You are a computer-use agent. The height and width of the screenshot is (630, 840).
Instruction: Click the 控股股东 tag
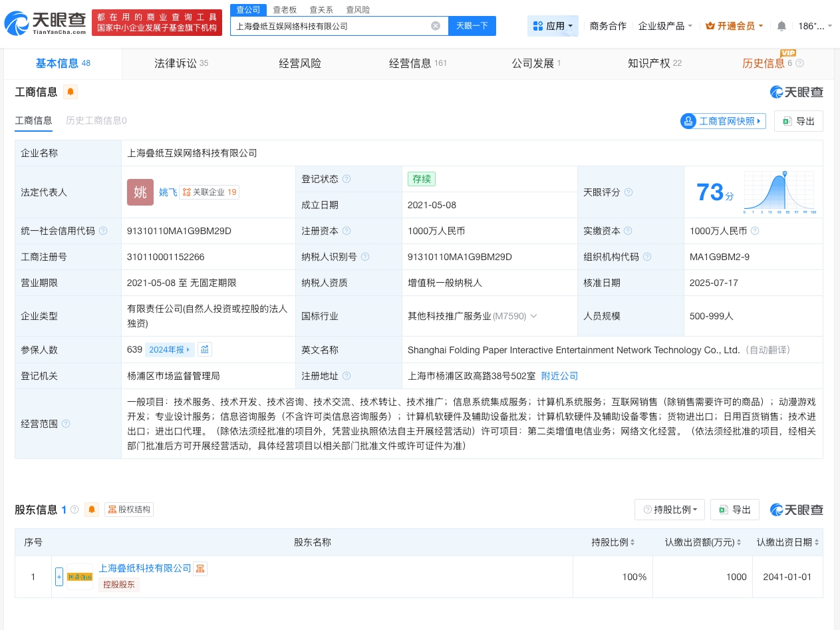coord(119,585)
